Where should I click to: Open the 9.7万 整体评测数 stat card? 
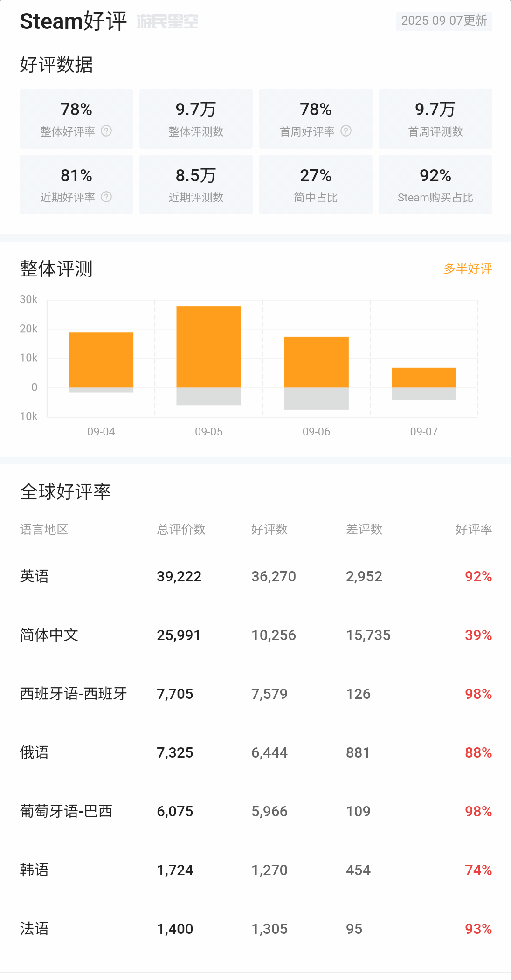tap(196, 118)
